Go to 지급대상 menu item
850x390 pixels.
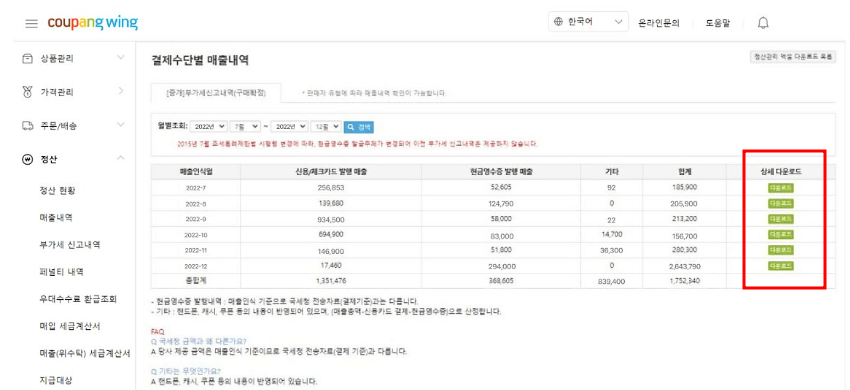[56, 380]
